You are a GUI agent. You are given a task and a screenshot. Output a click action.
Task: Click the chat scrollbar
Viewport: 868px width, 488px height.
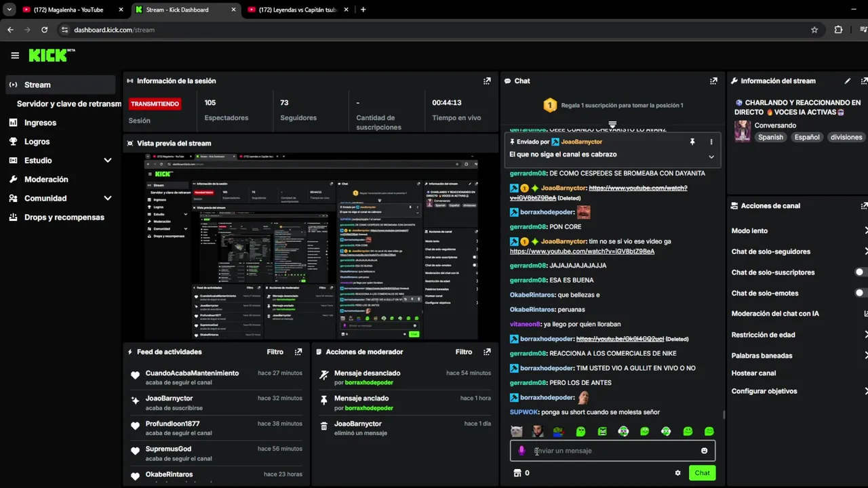point(724,415)
